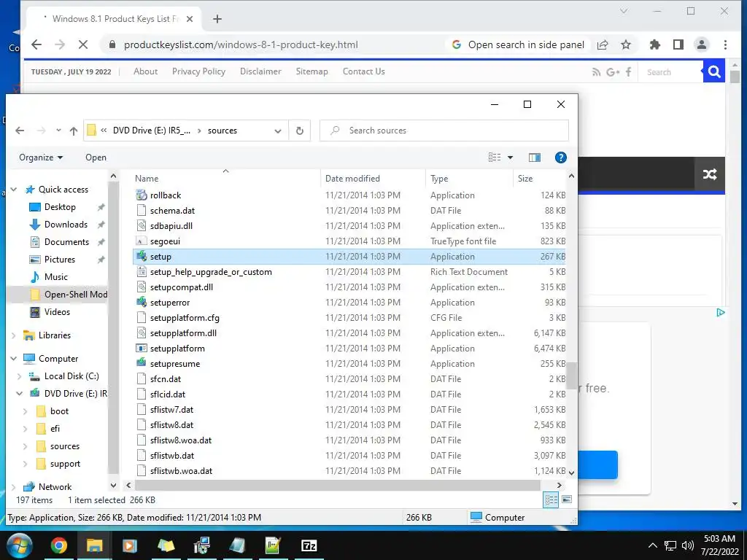The height and width of the screenshot is (560, 747).
Task: Click the RSS feed icon on the website
Action: pos(596,72)
